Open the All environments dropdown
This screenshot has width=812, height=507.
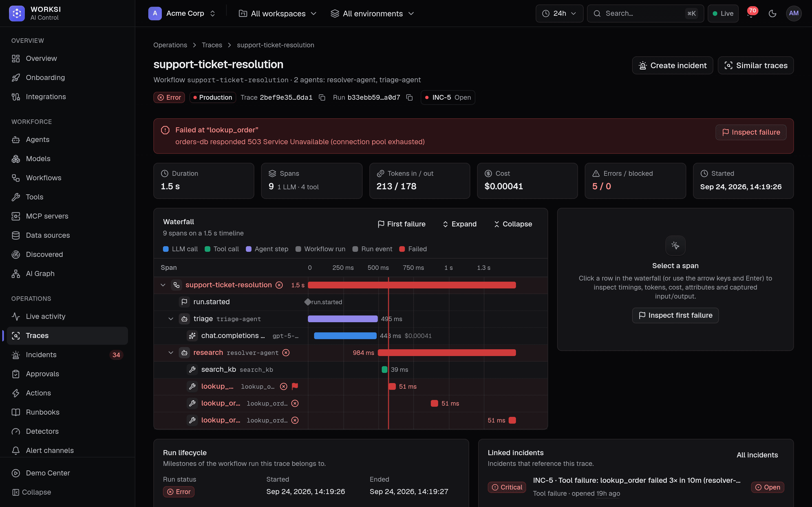click(372, 14)
